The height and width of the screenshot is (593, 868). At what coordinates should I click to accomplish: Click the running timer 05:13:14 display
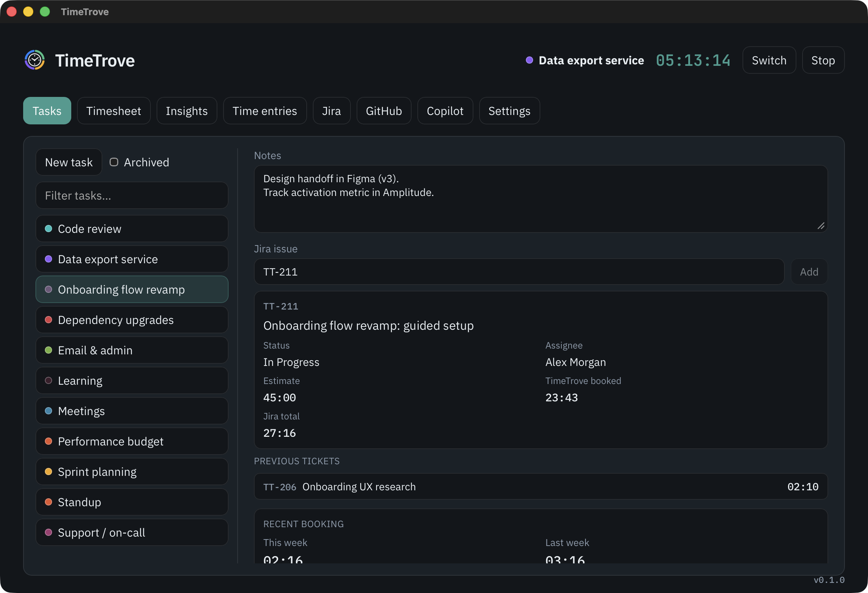coord(693,60)
